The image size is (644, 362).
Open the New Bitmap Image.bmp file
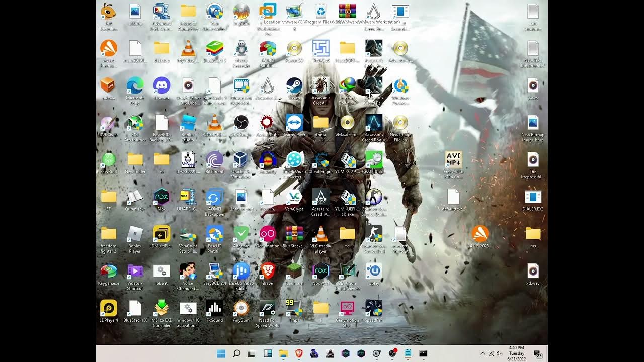pyautogui.click(x=533, y=128)
